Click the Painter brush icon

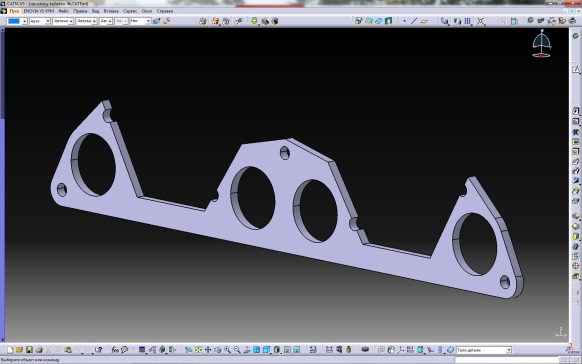157,21
